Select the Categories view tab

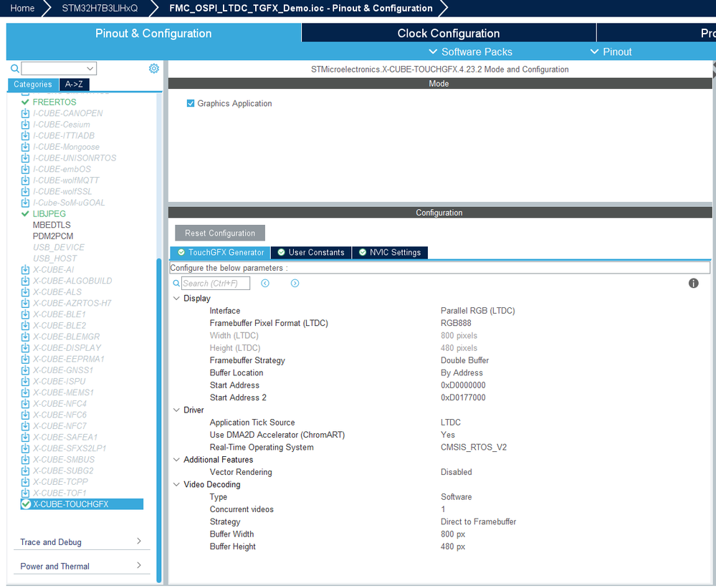coord(33,85)
